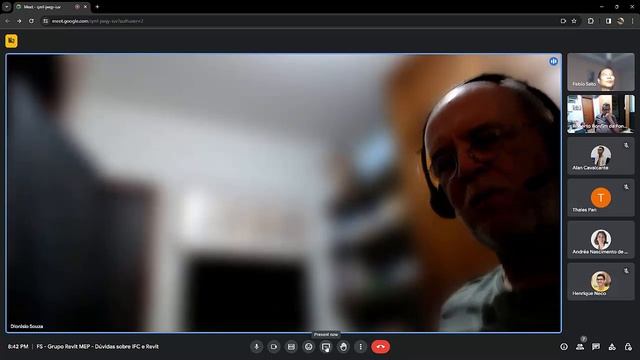Open a new browser tab
Viewport: 640px width, 360px height.
tap(97, 7)
